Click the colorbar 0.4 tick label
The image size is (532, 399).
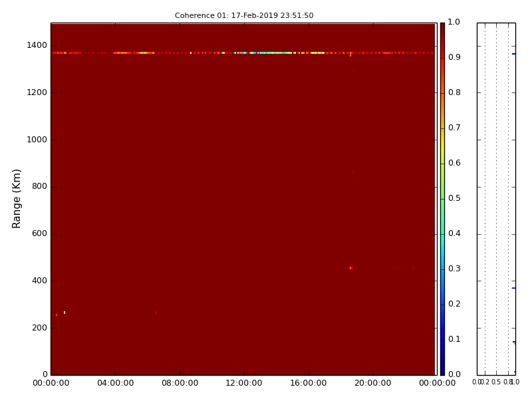tap(454, 233)
